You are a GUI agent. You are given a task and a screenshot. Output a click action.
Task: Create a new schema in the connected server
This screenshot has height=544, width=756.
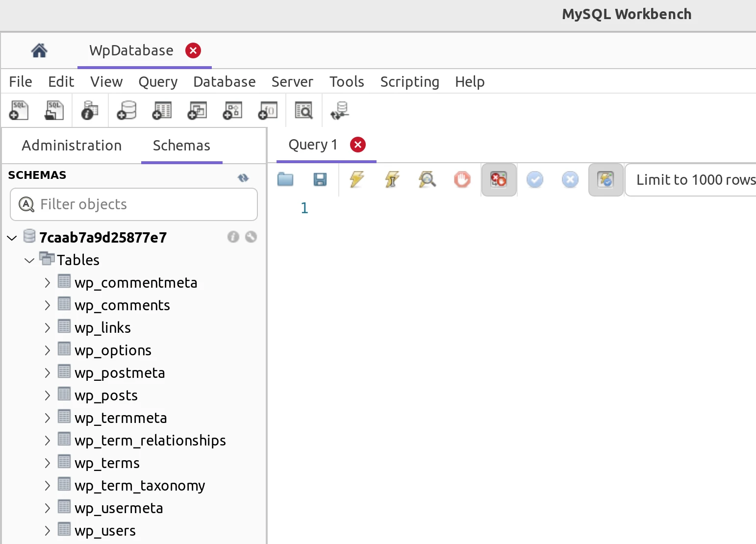pos(126,110)
